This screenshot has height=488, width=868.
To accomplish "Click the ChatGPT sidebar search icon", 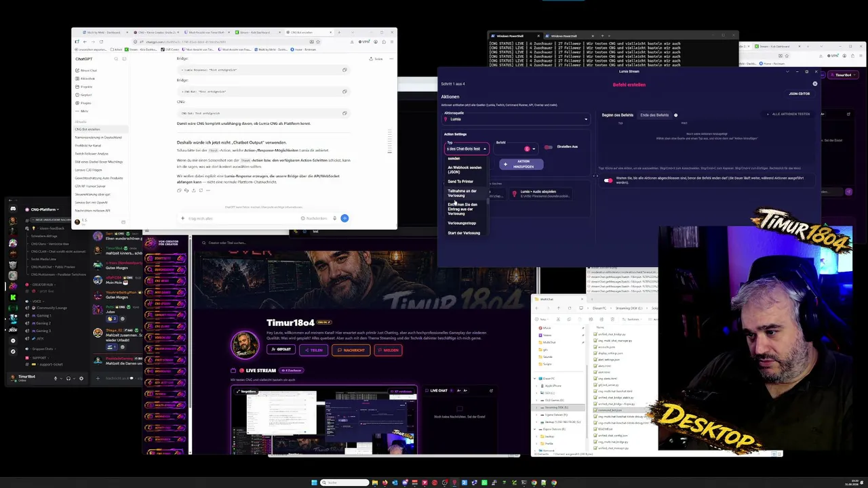I will pyautogui.click(x=116, y=59).
